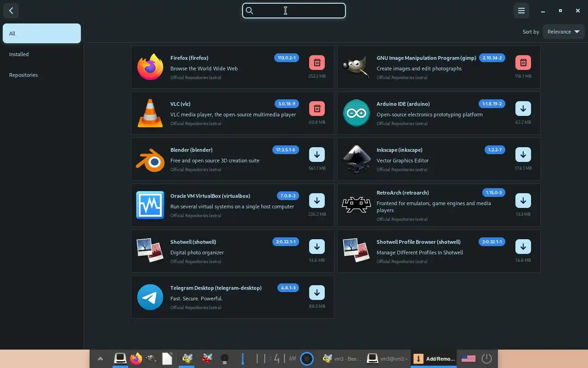The width and height of the screenshot is (588, 368).
Task: Click 'GNU Image Manipulation Program (gimp)' title
Action: [x=426, y=58]
